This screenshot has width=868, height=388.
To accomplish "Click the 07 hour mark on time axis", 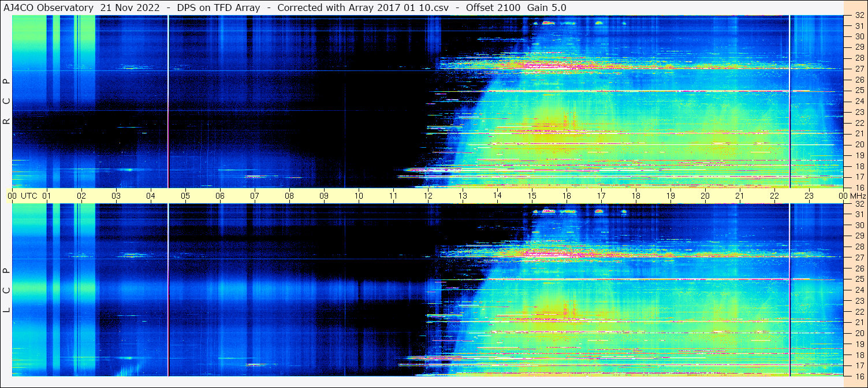I will tap(255, 196).
